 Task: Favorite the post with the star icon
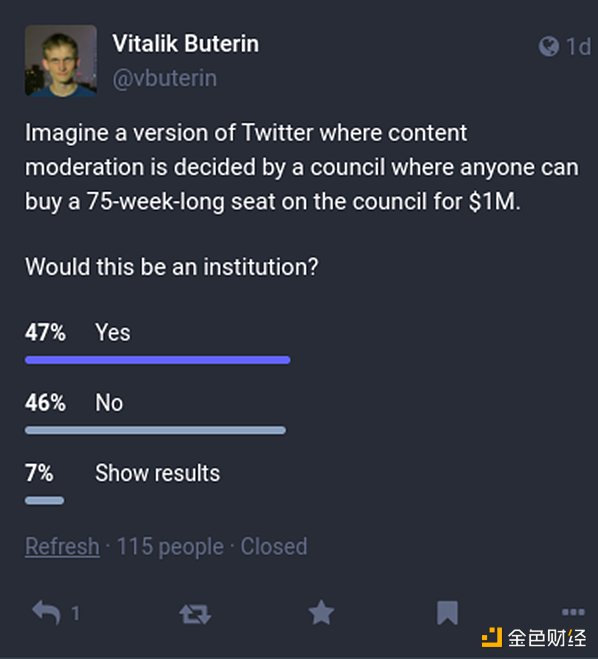pyautogui.click(x=321, y=612)
